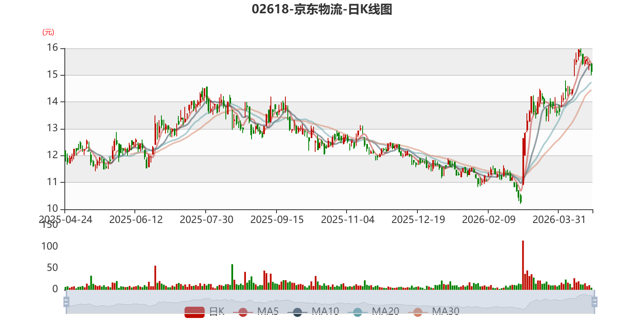Image resolution: width=644 pixels, height=322 pixels.
Task: Grab the right data zoom handle
Action: 594,301
